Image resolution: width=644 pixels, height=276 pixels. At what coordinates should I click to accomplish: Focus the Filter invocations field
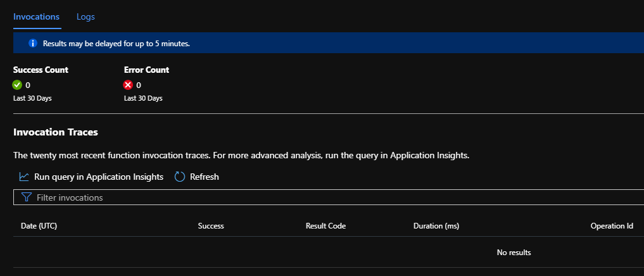click(329, 197)
